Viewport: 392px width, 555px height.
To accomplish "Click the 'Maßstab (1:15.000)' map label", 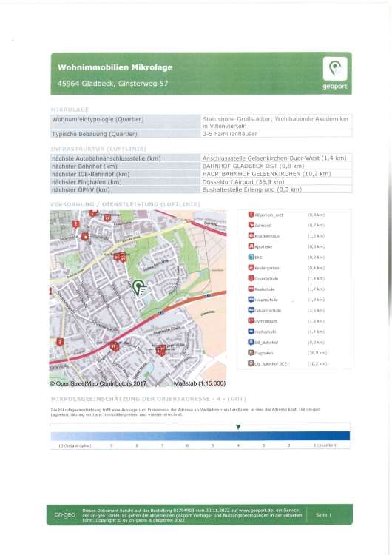I will coord(200,383).
